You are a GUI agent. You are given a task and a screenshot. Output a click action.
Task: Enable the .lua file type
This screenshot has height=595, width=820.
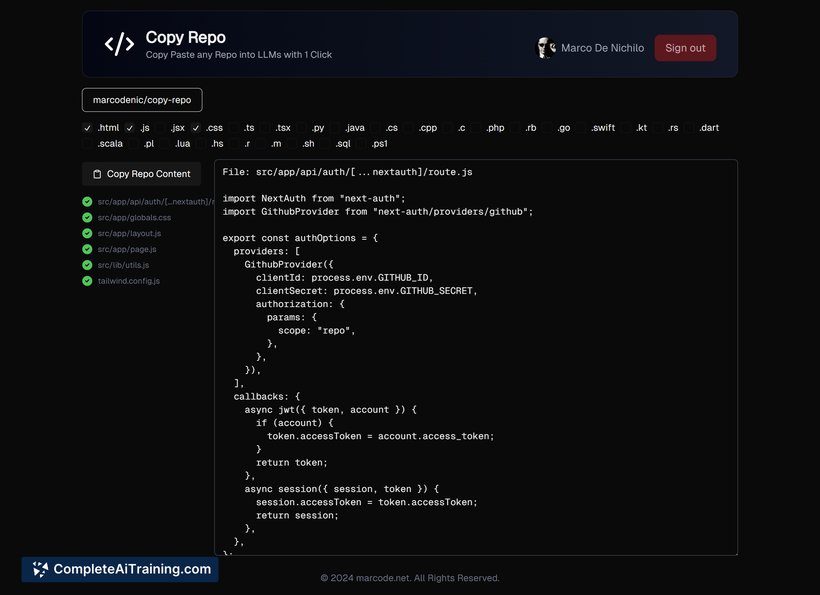coord(165,144)
